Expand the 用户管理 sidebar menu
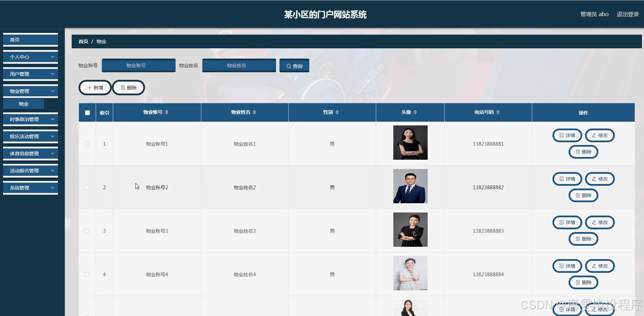Image resolution: width=644 pixels, height=316 pixels. [x=31, y=74]
